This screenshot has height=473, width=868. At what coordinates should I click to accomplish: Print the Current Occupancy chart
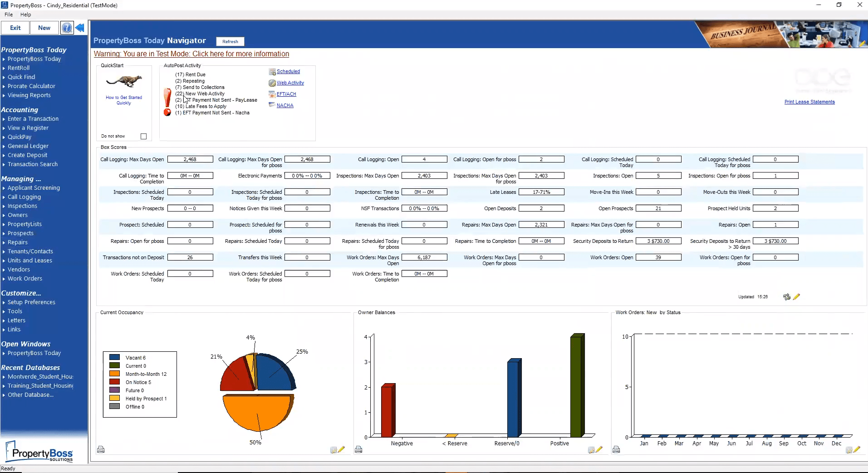click(x=101, y=449)
